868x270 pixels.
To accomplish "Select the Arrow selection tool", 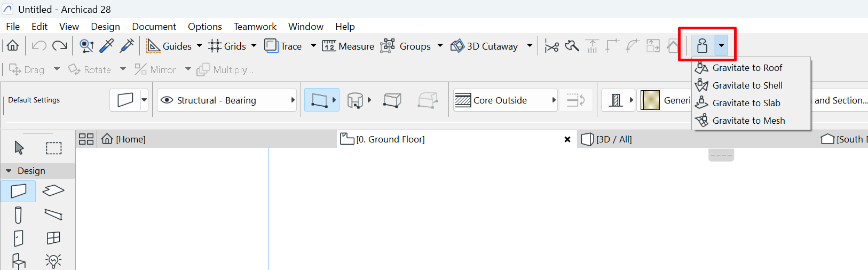I will 19,148.
